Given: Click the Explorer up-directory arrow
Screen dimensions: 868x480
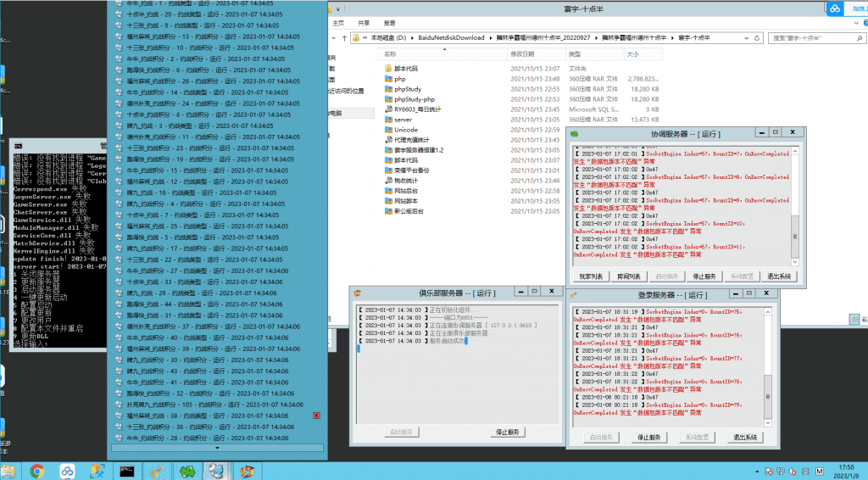Looking at the screenshot, I should click(344, 38).
